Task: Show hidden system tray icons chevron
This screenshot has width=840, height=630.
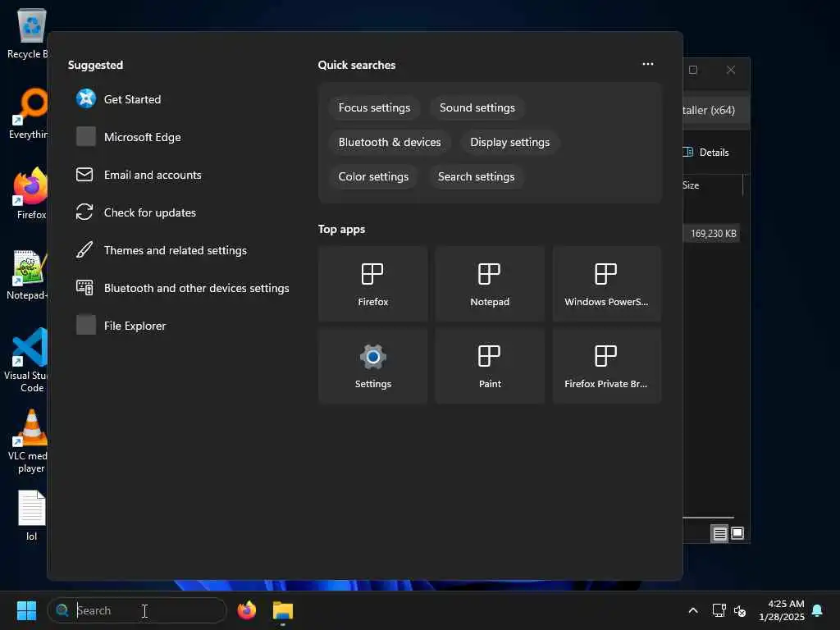Action: point(692,610)
